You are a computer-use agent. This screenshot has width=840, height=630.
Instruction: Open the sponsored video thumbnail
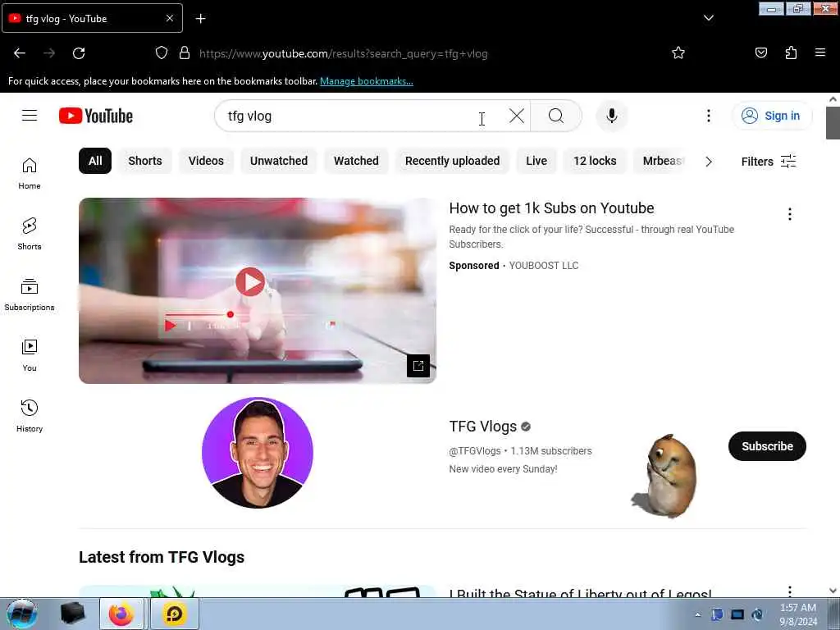point(257,290)
